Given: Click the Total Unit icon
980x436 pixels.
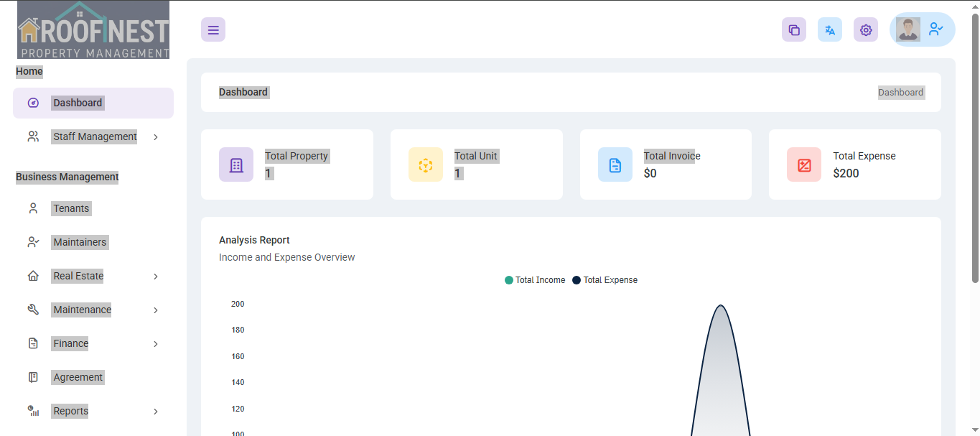Looking at the screenshot, I should (x=426, y=164).
